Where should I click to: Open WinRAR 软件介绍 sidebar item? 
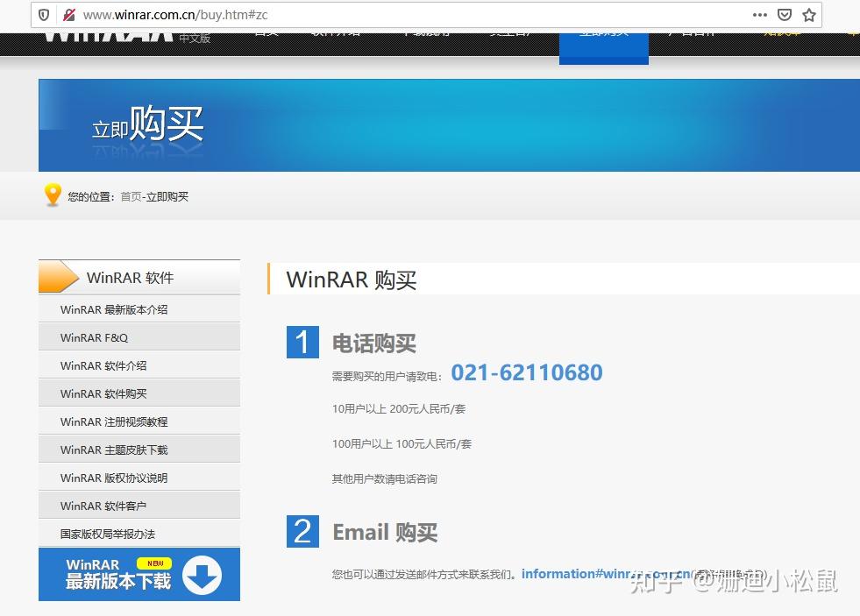(x=139, y=365)
